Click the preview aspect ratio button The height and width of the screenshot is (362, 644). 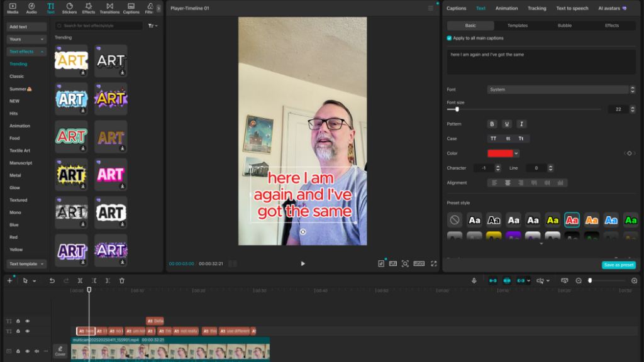point(419,263)
